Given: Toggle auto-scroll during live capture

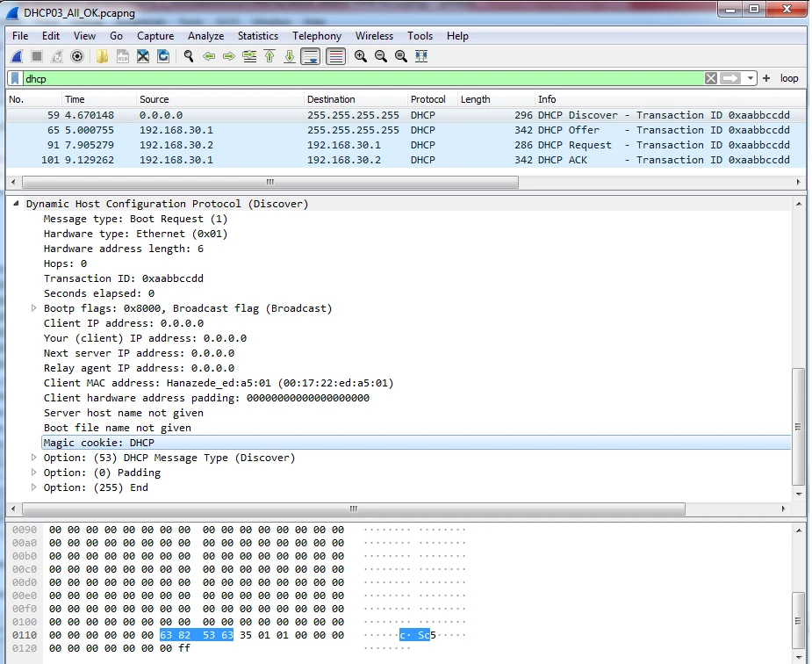Looking at the screenshot, I should coord(310,56).
